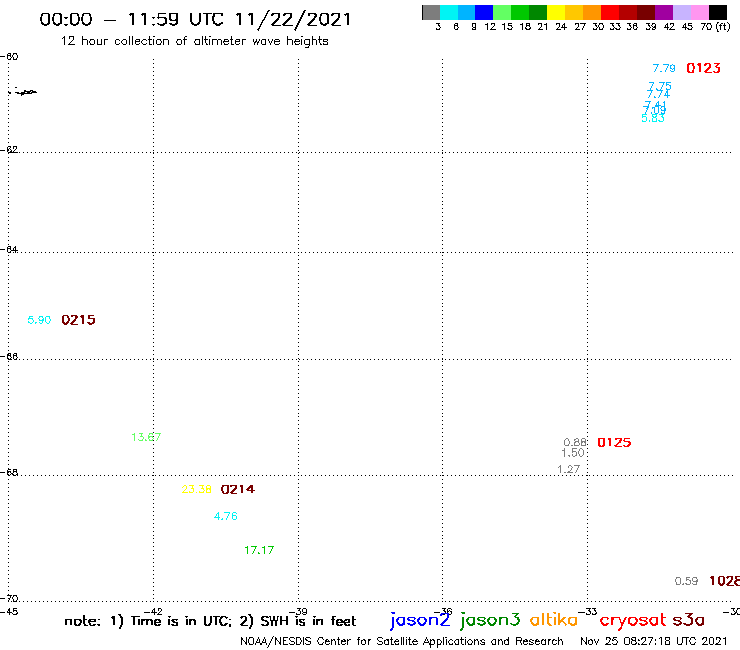
Task: Click the -45 longitude axis label
Action: [x=9, y=612]
